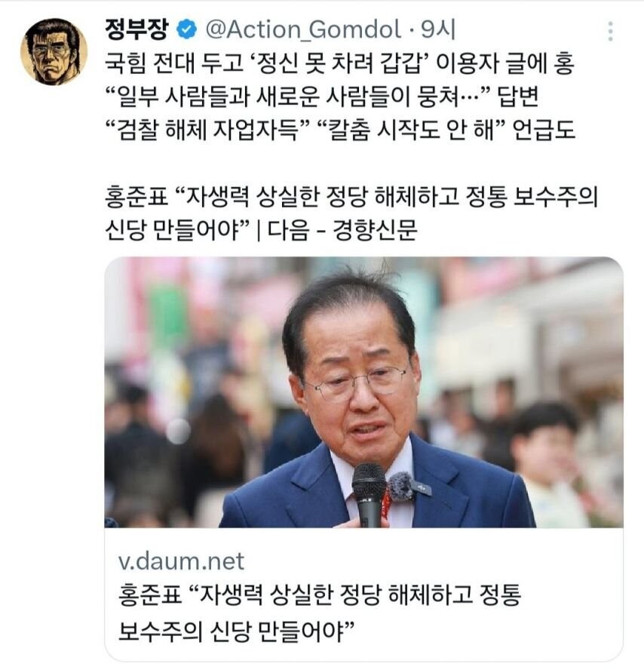The height and width of the screenshot is (670, 644).
Task: Open the 정부장 display name
Action: click(136, 29)
